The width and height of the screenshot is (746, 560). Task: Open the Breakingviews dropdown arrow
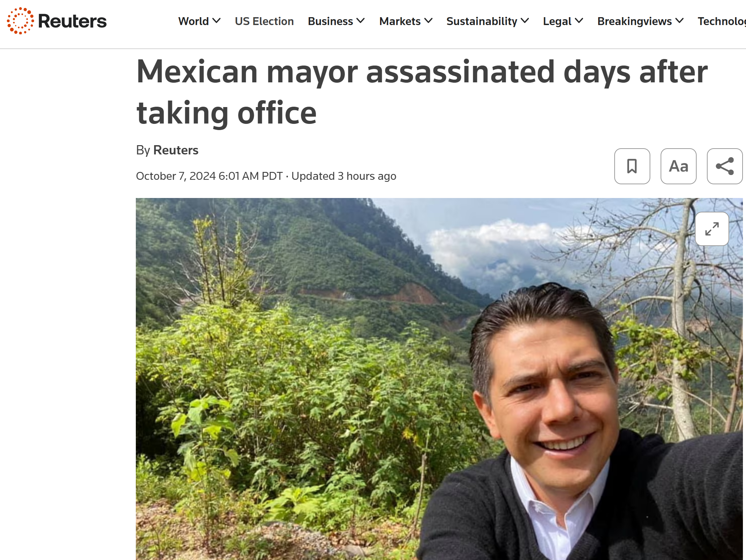pos(679,21)
